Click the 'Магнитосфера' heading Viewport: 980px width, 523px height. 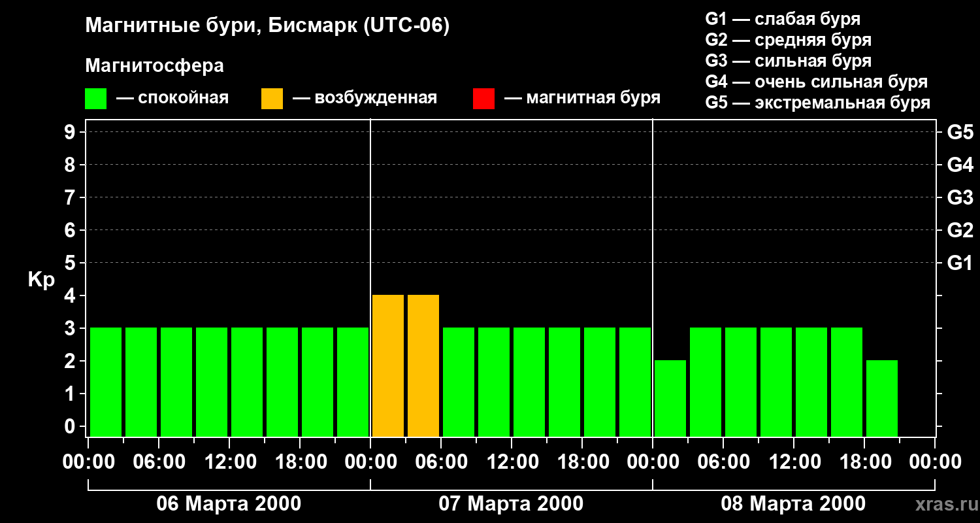click(154, 66)
